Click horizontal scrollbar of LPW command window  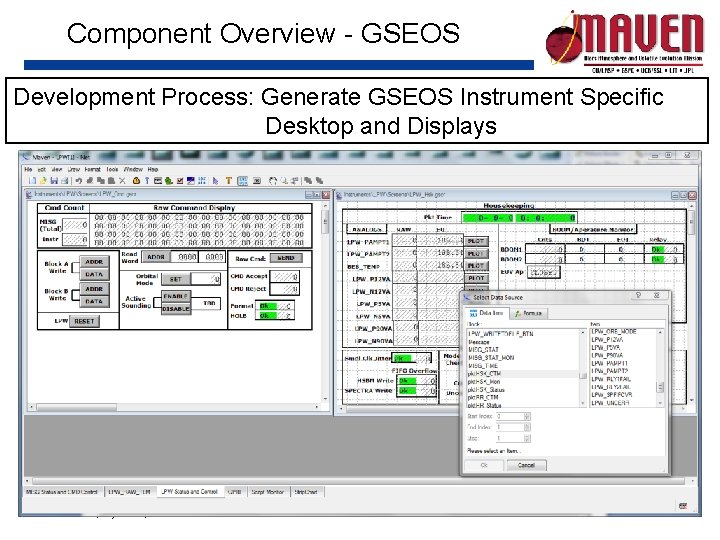[x=174, y=407]
